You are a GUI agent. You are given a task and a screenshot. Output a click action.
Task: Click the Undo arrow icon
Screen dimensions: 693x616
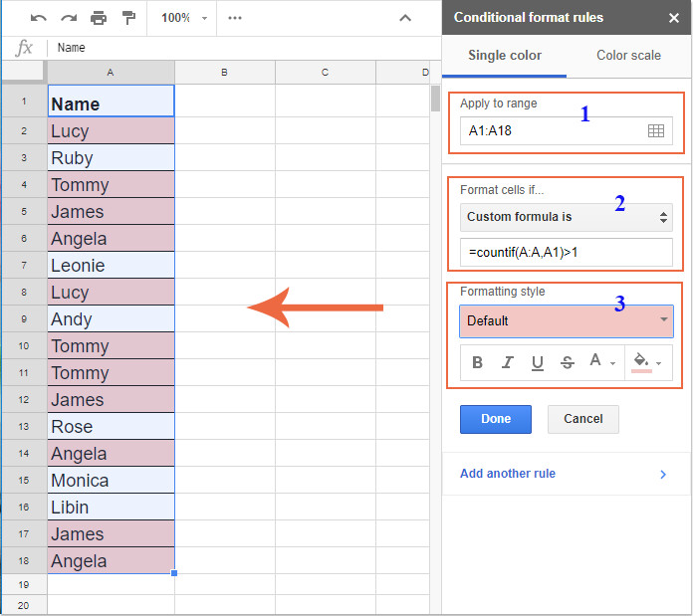[39, 18]
